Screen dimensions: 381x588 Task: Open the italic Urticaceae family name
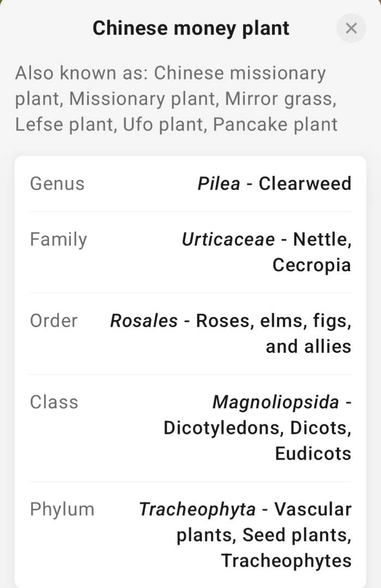(228, 240)
